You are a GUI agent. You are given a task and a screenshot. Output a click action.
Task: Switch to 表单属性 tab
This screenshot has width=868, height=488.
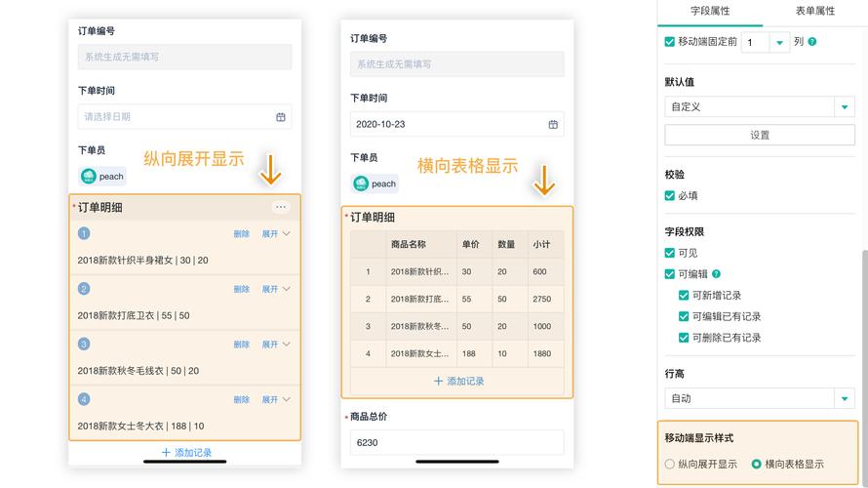click(815, 11)
